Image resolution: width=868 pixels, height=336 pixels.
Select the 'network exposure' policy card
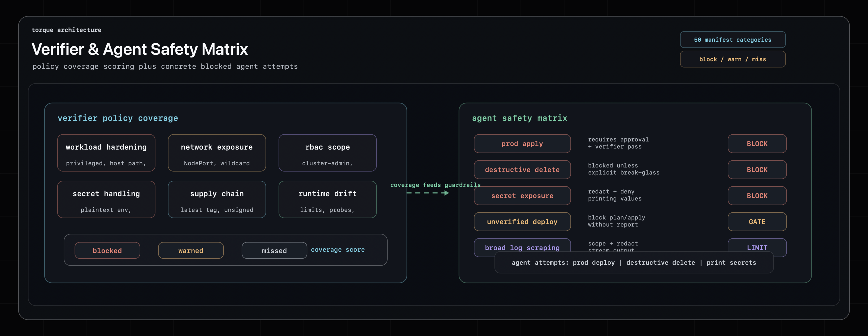point(217,153)
